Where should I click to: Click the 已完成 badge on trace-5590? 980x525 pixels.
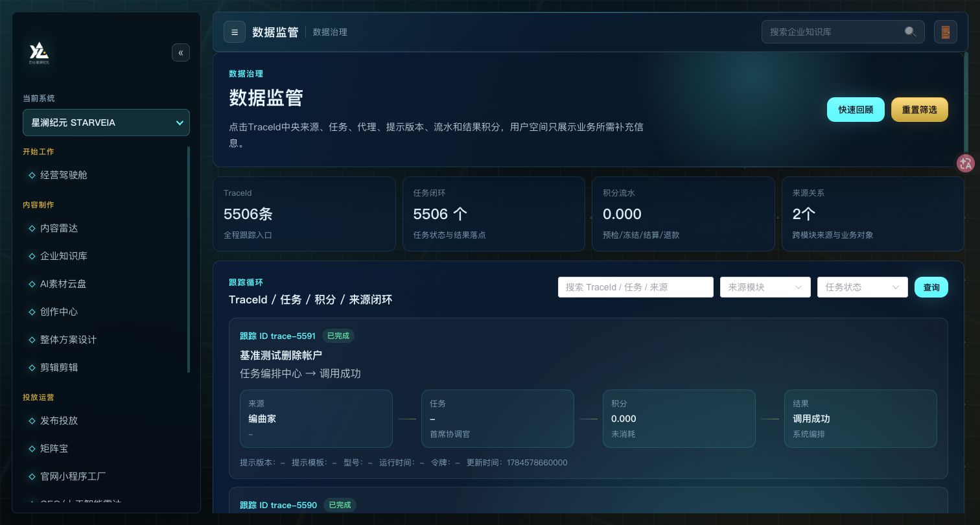340,505
